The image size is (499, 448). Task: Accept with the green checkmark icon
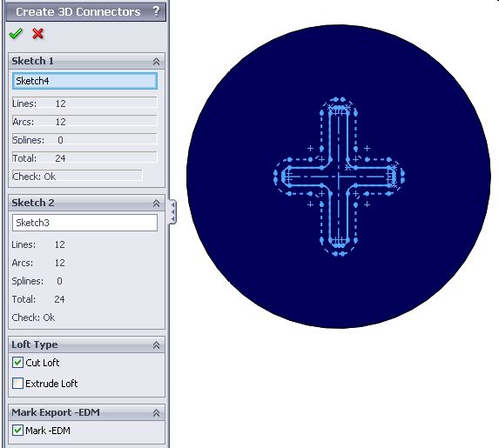(16, 33)
